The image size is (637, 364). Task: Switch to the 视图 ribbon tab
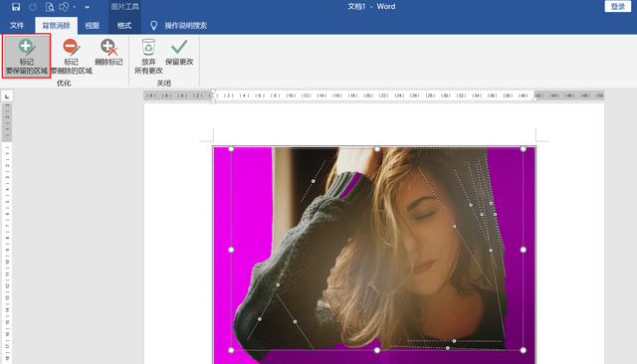pos(92,25)
